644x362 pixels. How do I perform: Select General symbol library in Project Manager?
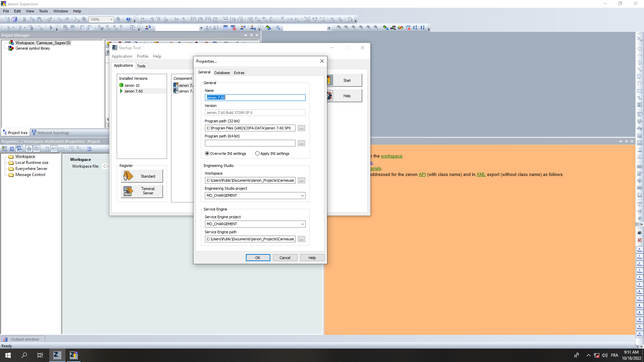point(33,48)
